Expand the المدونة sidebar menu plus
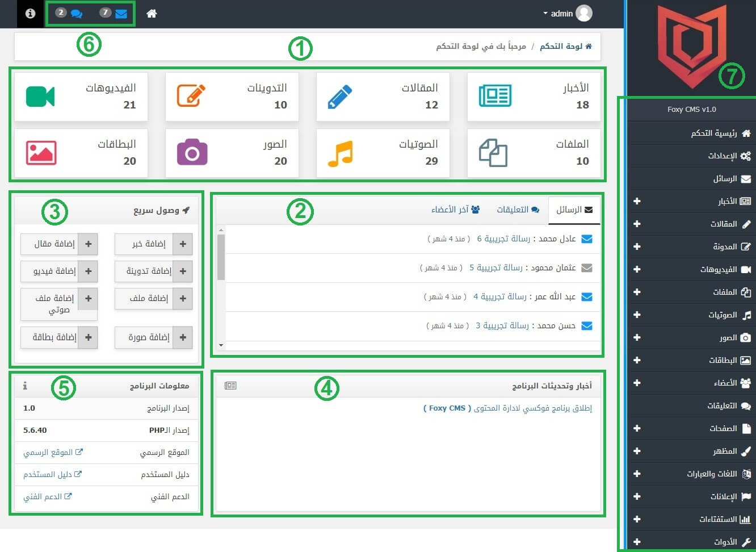Image resolution: width=756 pixels, height=552 pixels. click(x=637, y=246)
